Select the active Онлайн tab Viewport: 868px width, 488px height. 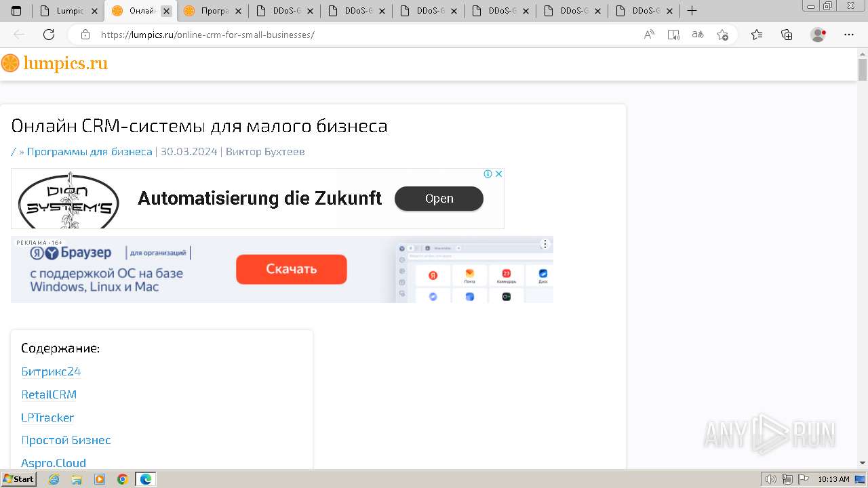click(x=140, y=11)
